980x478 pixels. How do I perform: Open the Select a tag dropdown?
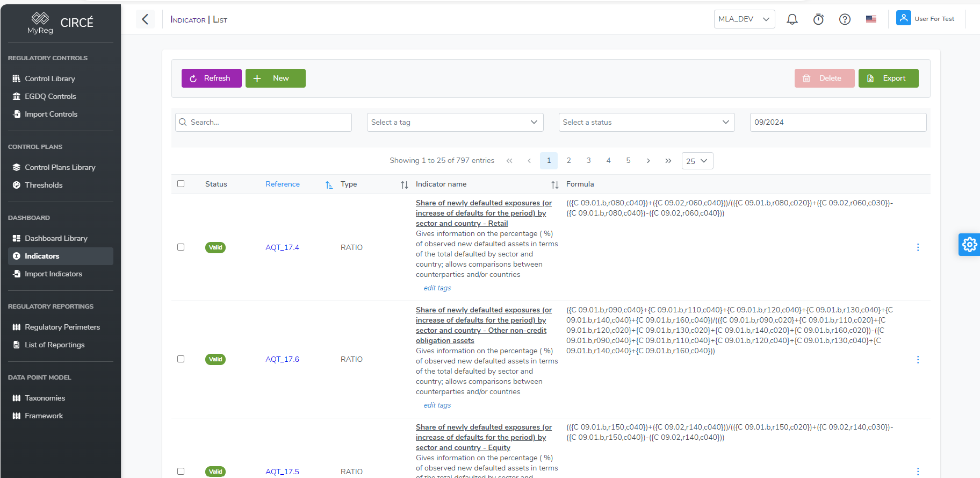(x=455, y=122)
